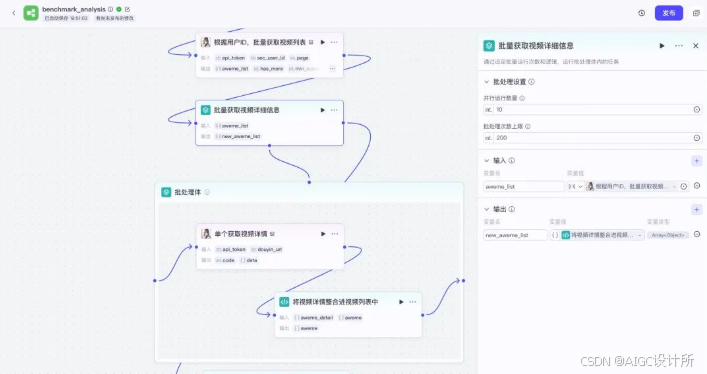Show info for 输入 section

point(512,160)
